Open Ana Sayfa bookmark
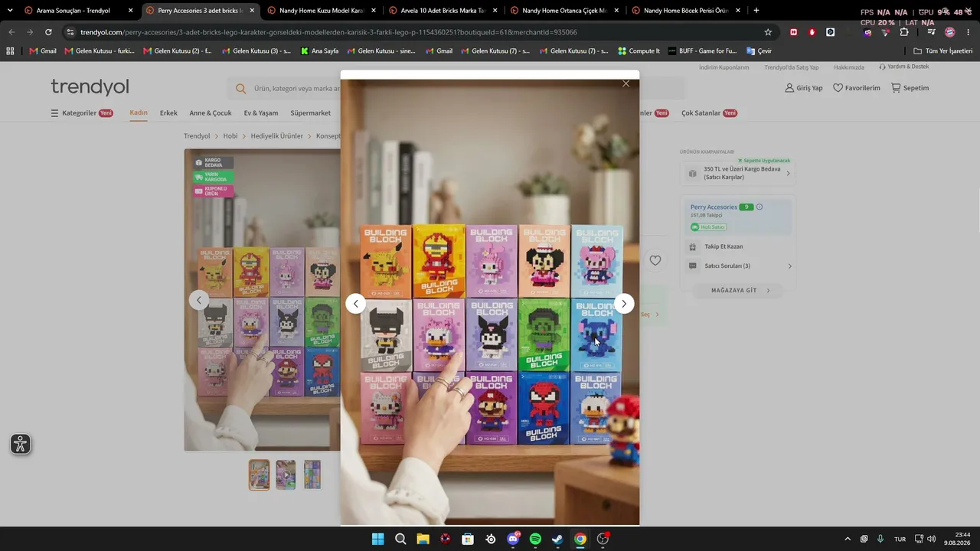Viewport: 980px width, 551px height. [x=320, y=51]
